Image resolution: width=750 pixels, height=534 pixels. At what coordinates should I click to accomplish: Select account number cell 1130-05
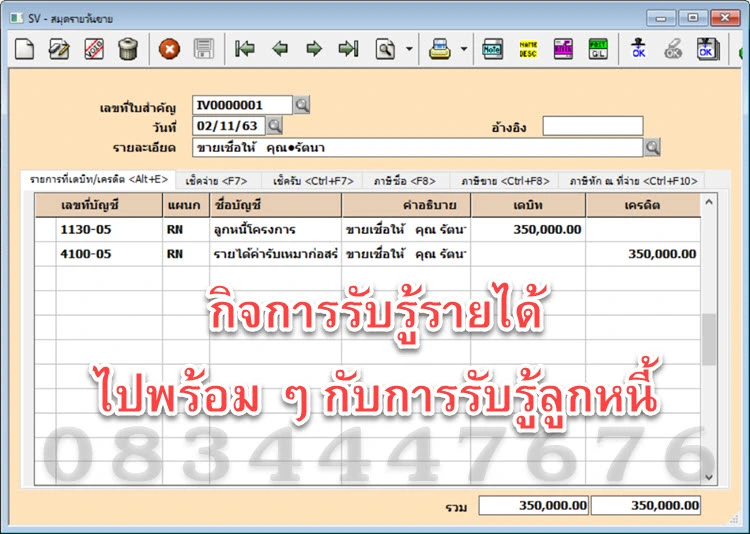coord(109,230)
